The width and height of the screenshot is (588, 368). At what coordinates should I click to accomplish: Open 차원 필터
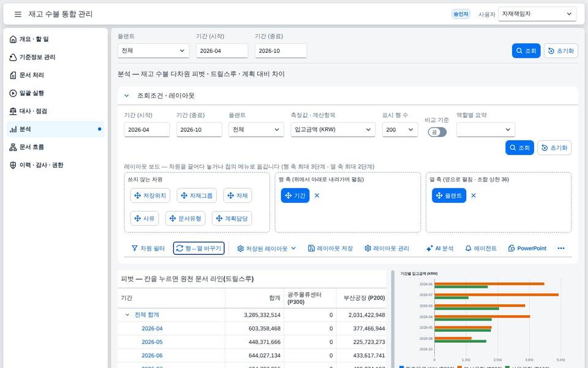[148, 248]
